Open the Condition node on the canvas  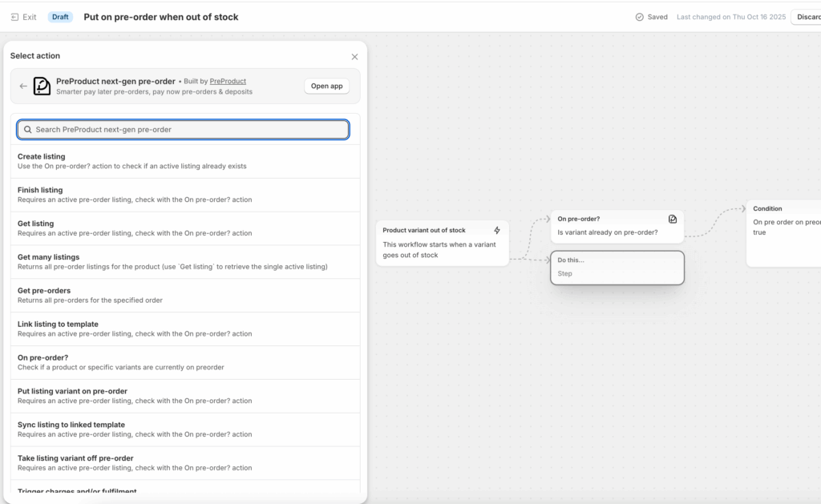pyautogui.click(x=783, y=232)
